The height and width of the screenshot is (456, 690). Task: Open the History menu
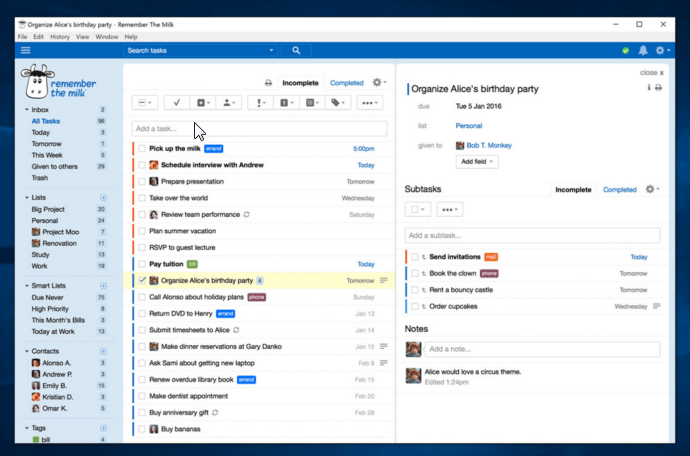(x=60, y=37)
